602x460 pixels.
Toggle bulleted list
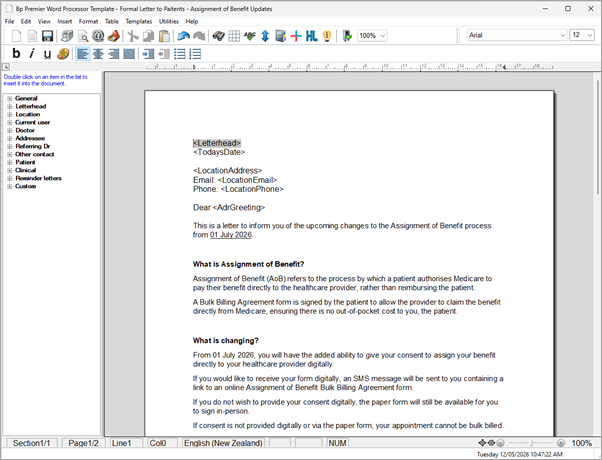point(179,54)
